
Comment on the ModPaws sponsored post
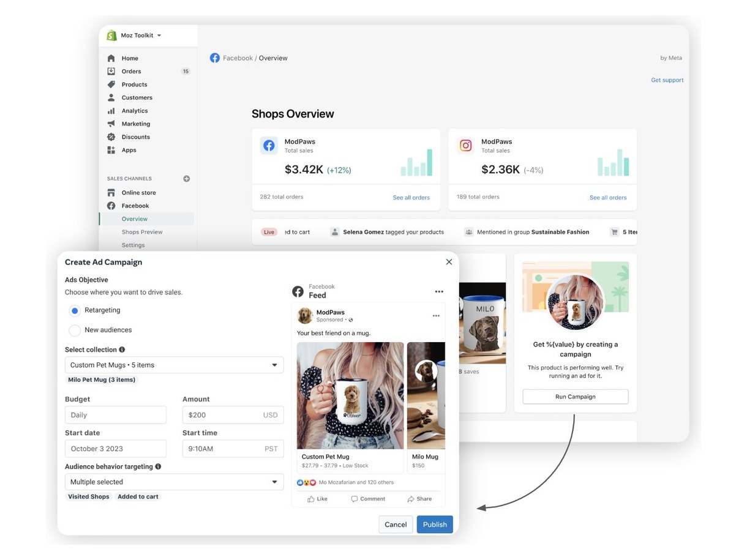(x=368, y=499)
